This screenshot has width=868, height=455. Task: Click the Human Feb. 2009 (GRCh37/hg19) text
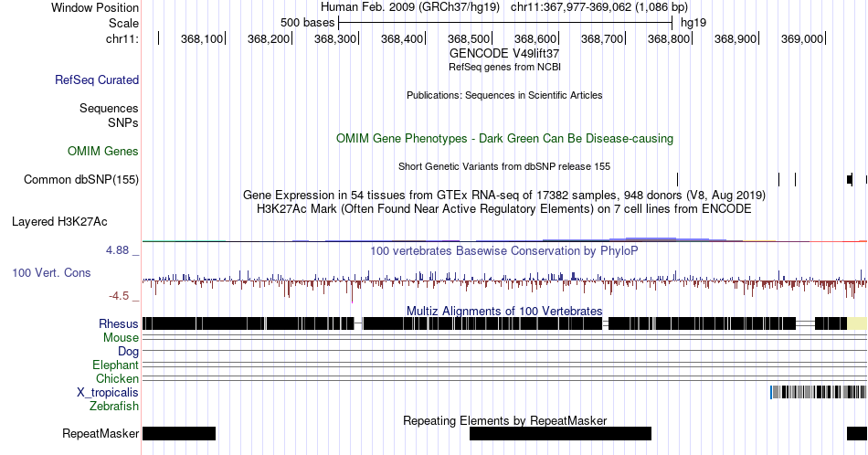(x=409, y=7)
